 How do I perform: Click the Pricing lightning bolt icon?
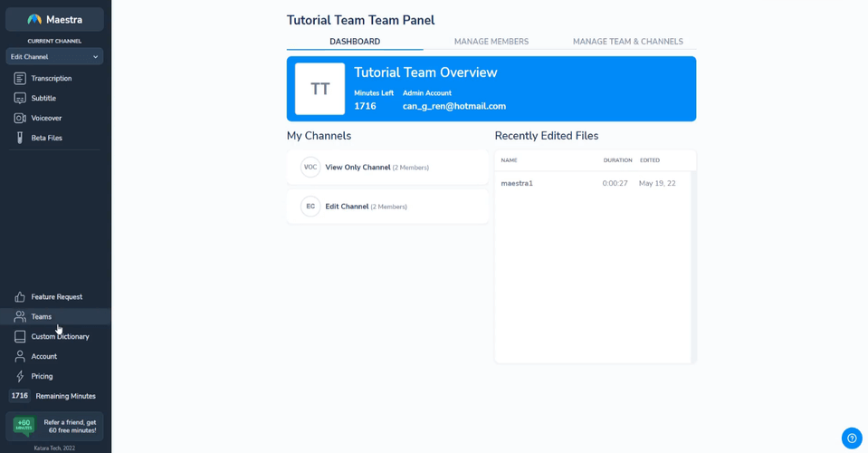20,377
